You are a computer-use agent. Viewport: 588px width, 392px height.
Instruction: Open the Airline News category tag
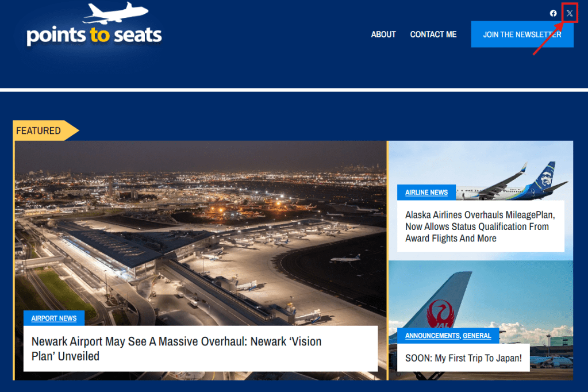coord(426,193)
